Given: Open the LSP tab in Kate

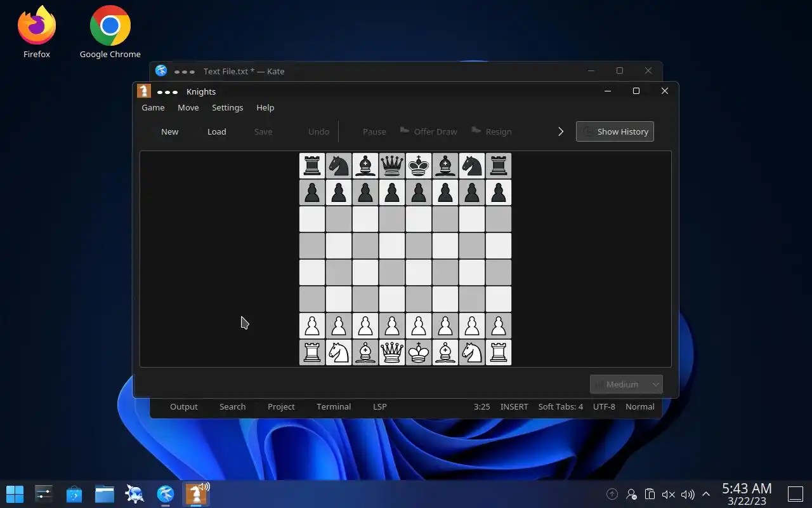Looking at the screenshot, I should coord(379,406).
